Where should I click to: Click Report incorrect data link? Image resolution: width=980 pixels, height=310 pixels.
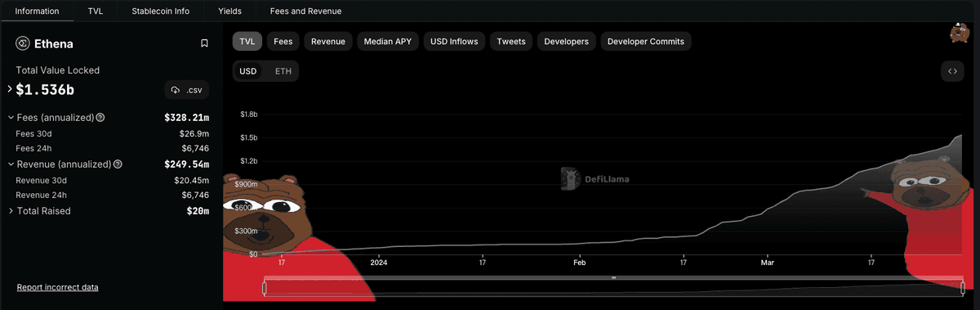[58, 287]
